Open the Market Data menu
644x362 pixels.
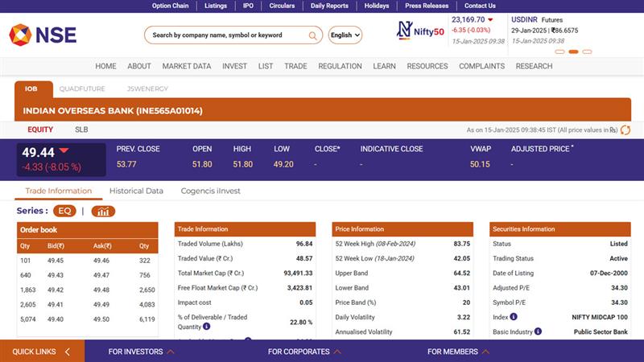pos(186,66)
